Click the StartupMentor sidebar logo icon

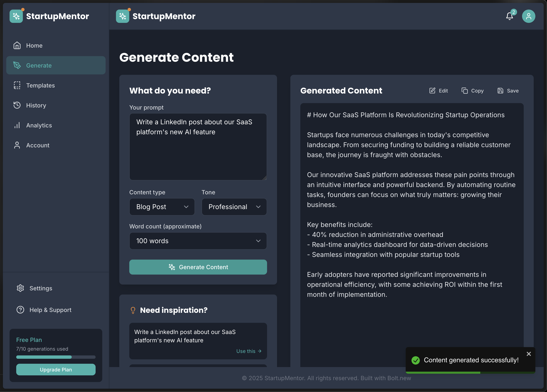point(16,16)
